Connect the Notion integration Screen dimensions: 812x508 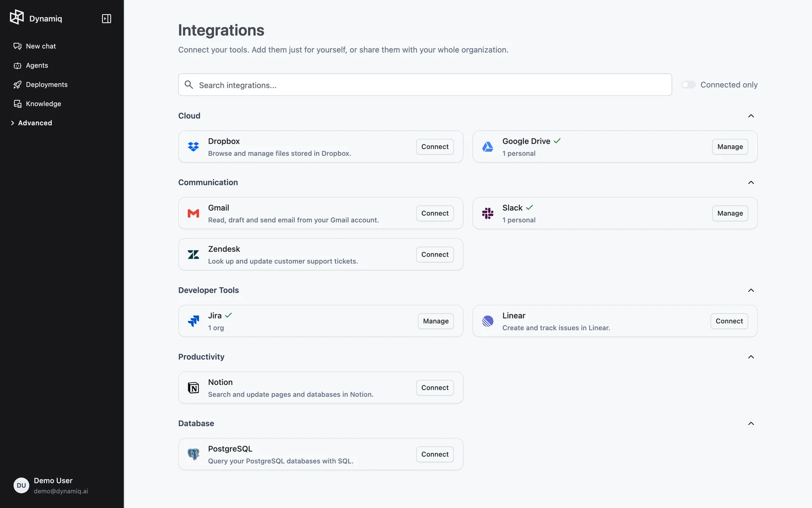pos(435,388)
